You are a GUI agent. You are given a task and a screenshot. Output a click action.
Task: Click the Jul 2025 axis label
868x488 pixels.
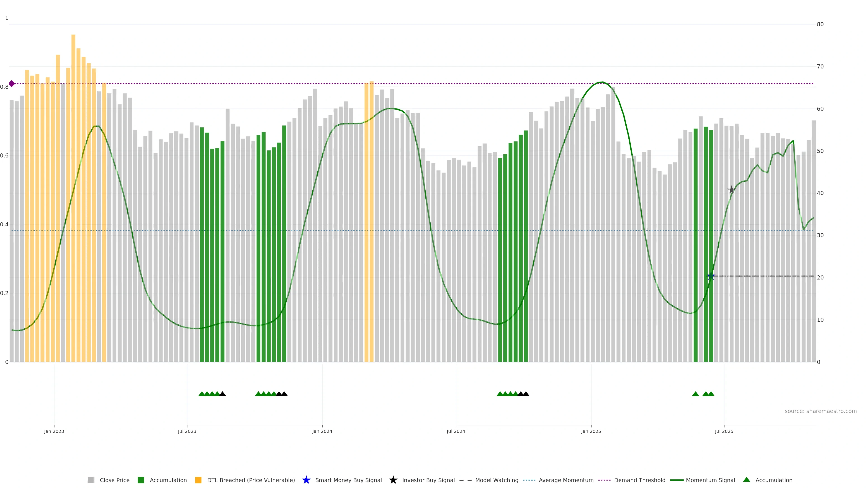coord(724,431)
